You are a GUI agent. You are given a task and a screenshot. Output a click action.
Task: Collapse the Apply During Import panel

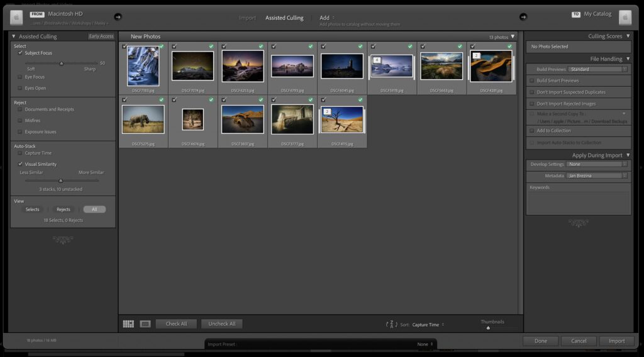point(628,155)
